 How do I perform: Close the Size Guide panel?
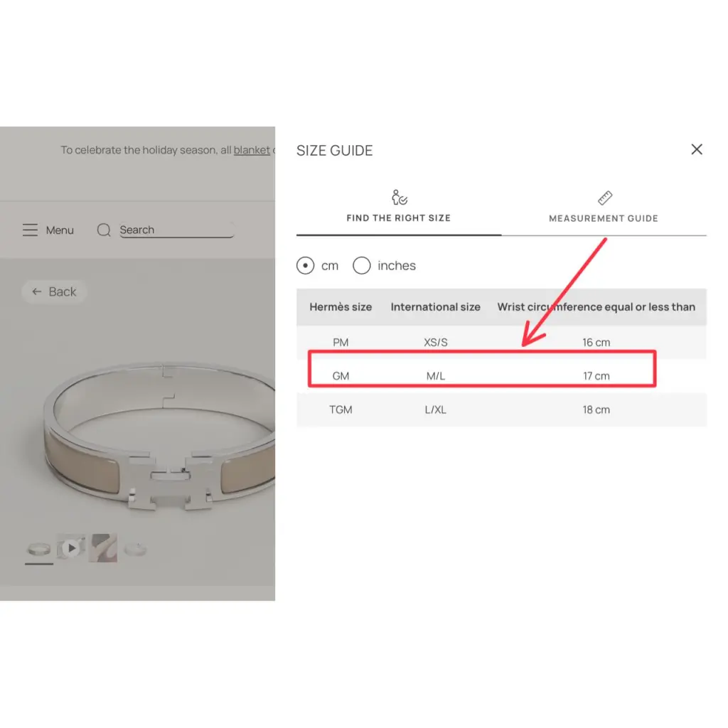click(697, 149)
